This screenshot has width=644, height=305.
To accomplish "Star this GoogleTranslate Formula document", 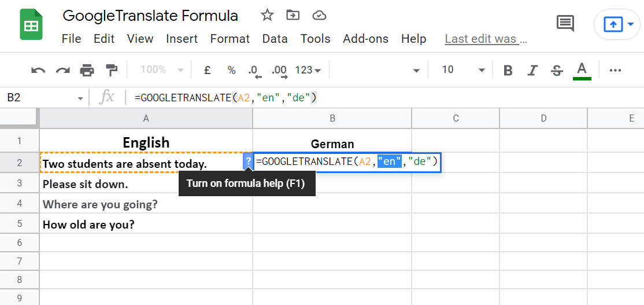I will pyautogui.click(x=267, y=16).
